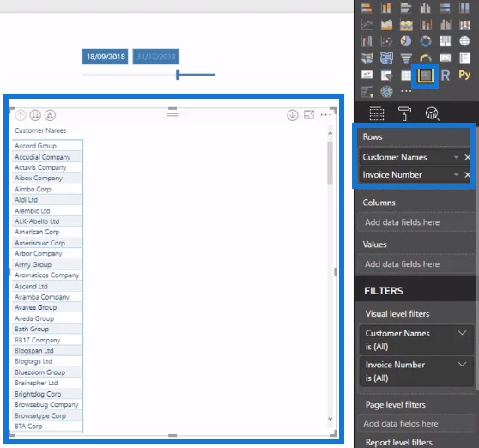Choose the Pie chart visualization
This screenshot has width=479, height=448.
coord(406,41)
